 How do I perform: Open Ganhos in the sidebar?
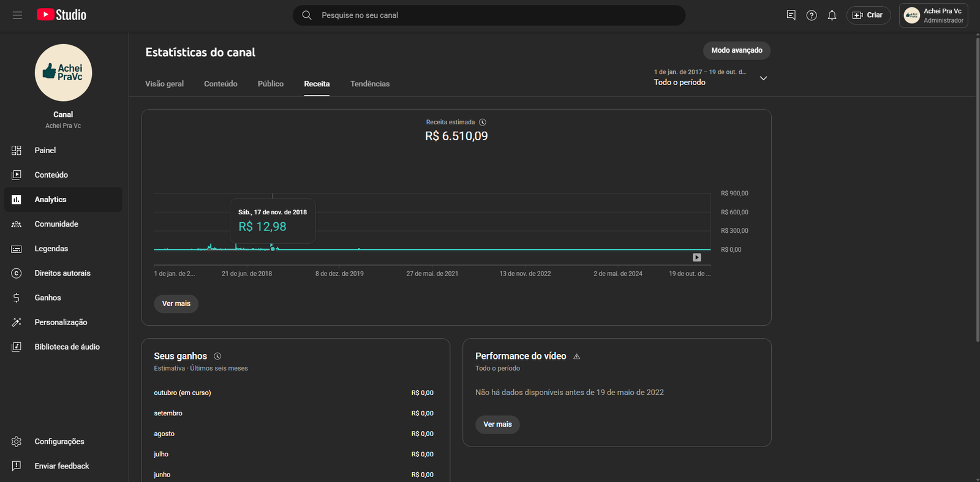[x=48, y=298]
